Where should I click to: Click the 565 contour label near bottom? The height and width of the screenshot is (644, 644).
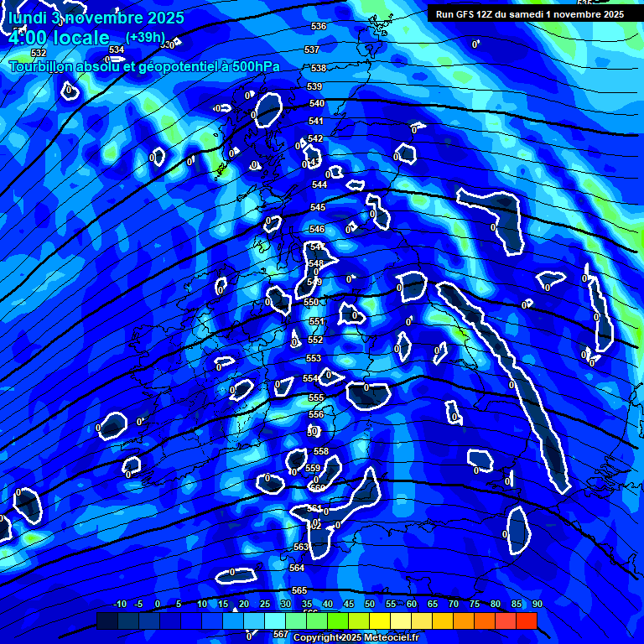[299, 591]
